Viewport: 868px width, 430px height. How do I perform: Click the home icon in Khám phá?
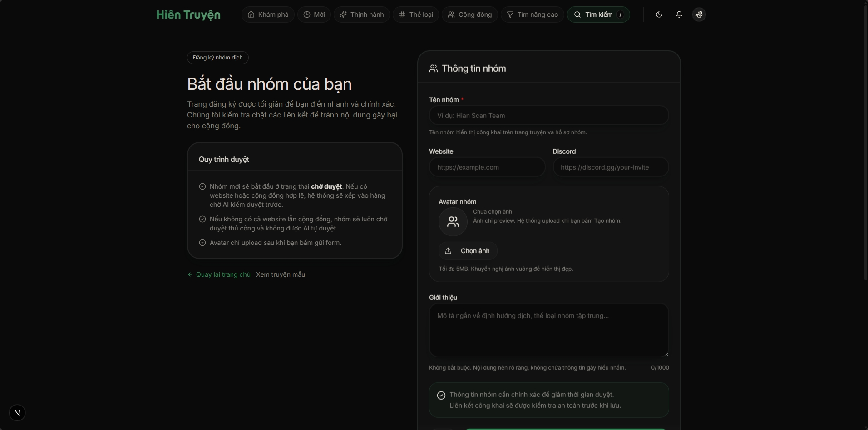pyautogui.click(x=251, y=15)
